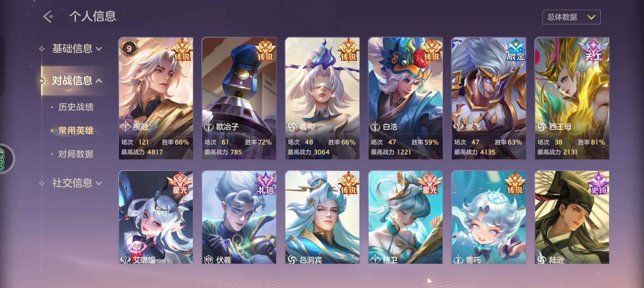This screenshot has width=644, height=288.
Task: Click the 史诗 badge on 陆逊 card
Action: pos(599,183)
